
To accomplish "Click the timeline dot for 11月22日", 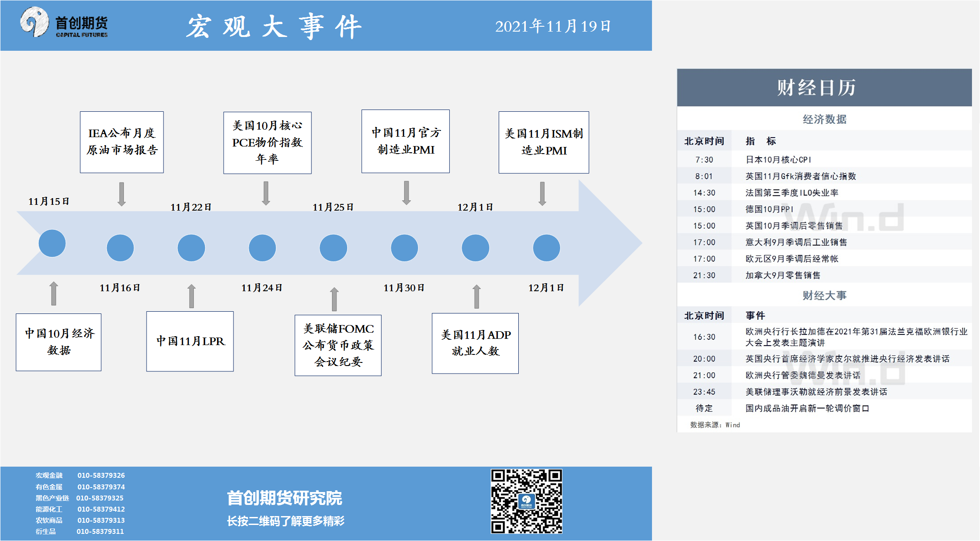I will click(x=191, y=248).
